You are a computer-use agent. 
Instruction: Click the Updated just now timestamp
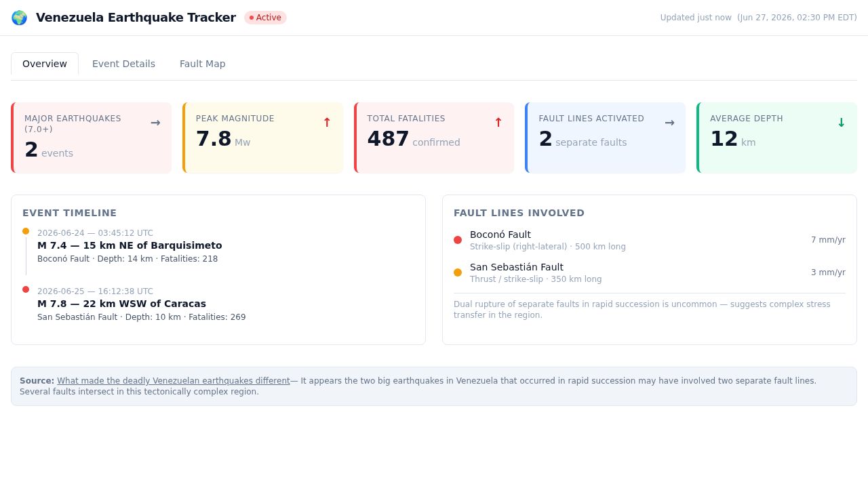click(x=758, y=18)
